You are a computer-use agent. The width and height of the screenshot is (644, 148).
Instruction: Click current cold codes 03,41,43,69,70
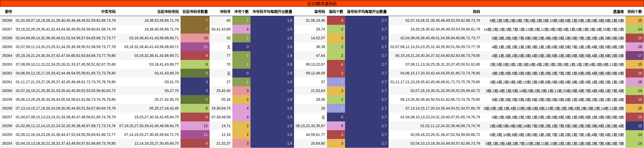click(x=167, y=73)
